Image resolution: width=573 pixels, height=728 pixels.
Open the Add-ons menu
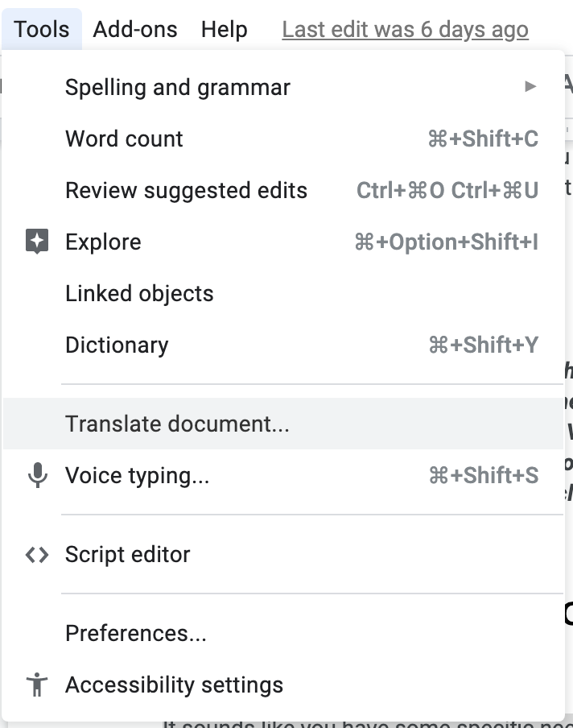[135, 29]
